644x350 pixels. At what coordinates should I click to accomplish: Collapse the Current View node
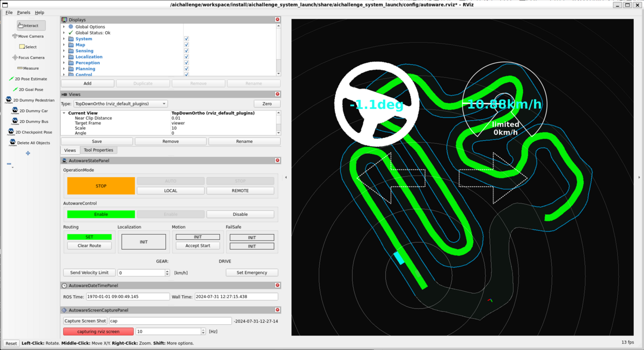click(x=64, y=113)
